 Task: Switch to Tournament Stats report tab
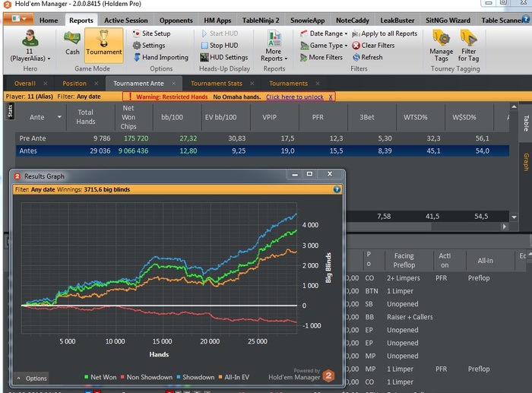[217, 84]
